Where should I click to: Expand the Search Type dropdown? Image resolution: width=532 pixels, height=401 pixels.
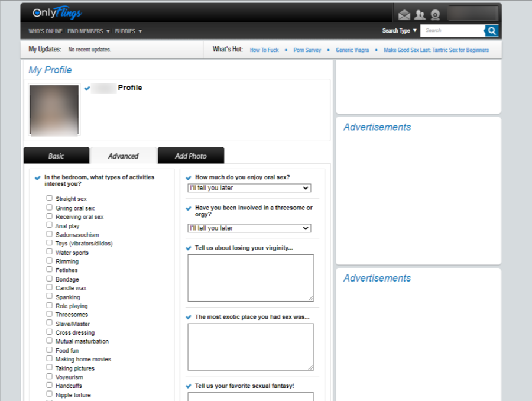tap(400, 31)
